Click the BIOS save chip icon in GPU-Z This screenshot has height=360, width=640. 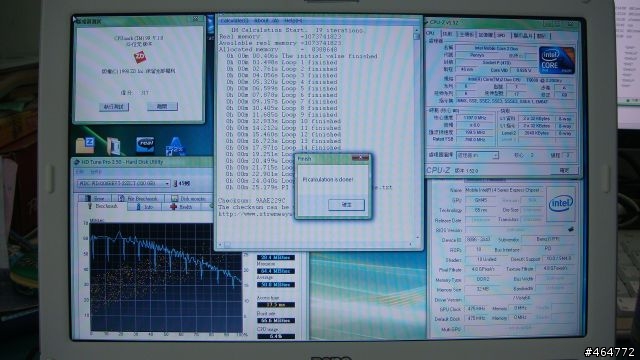570,230
